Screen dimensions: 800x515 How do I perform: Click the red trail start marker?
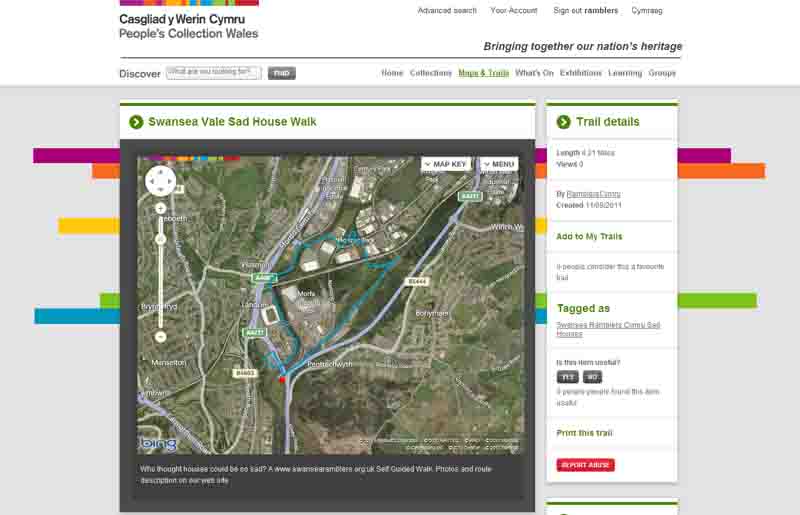282,379
